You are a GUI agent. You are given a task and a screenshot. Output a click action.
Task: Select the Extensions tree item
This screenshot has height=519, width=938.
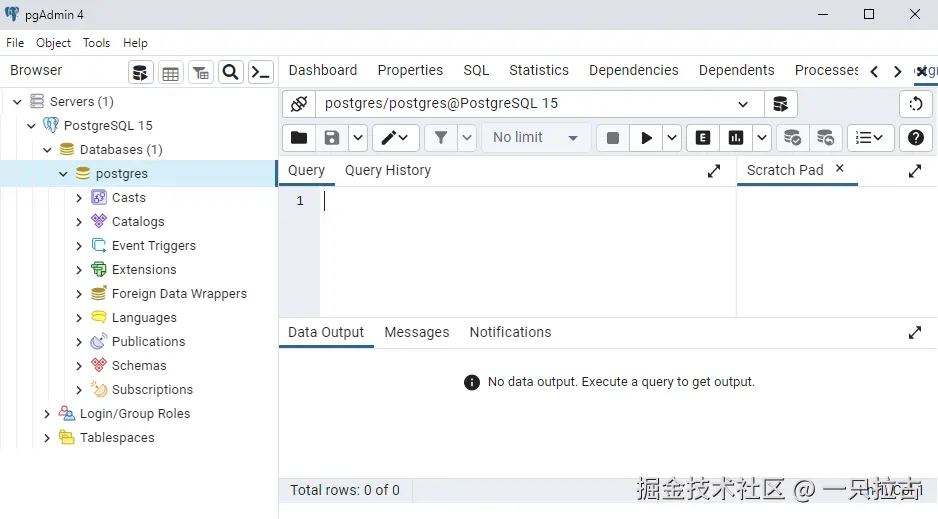[144, 270]
